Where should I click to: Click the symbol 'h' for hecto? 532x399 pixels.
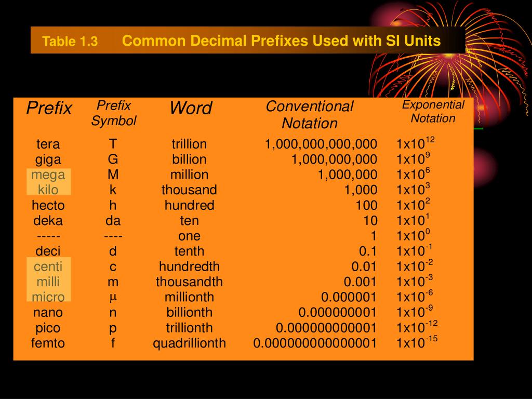coord(113,205)
